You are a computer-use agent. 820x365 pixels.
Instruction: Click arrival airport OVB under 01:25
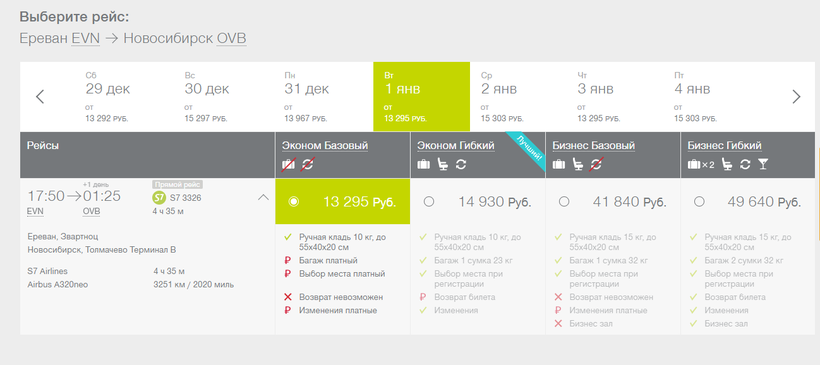tap(91, 211)
